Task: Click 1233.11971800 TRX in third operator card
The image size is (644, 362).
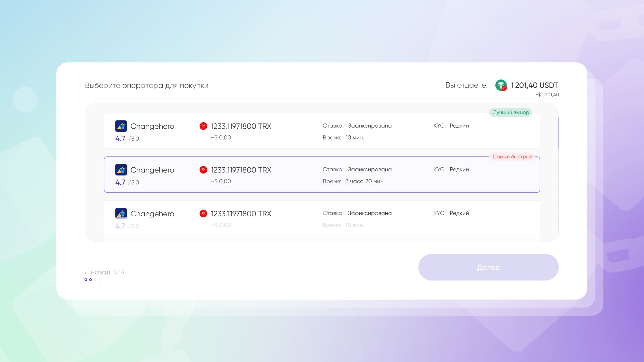Action: pyautogui.click(x=241, y=213)
